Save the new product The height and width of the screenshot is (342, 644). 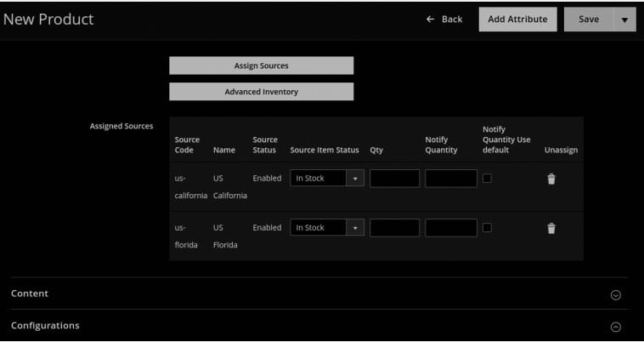[588, 20]
